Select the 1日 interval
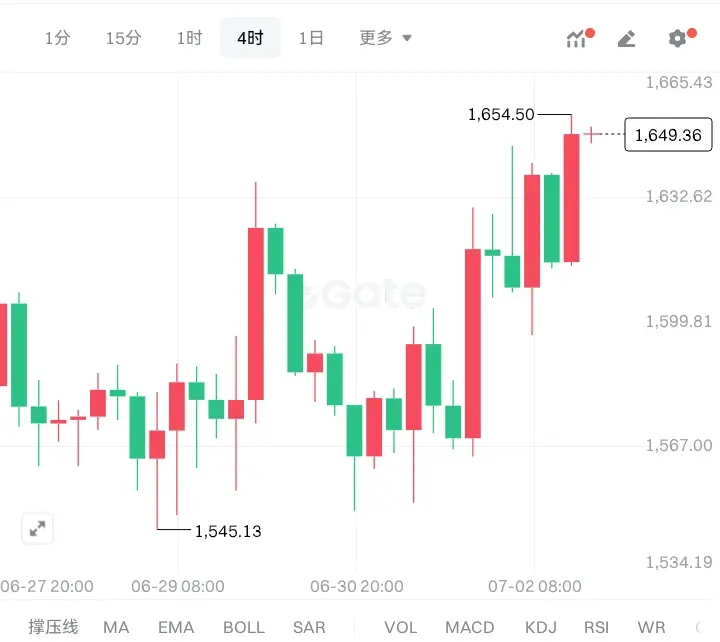The image size is (720, 642). 311,38
